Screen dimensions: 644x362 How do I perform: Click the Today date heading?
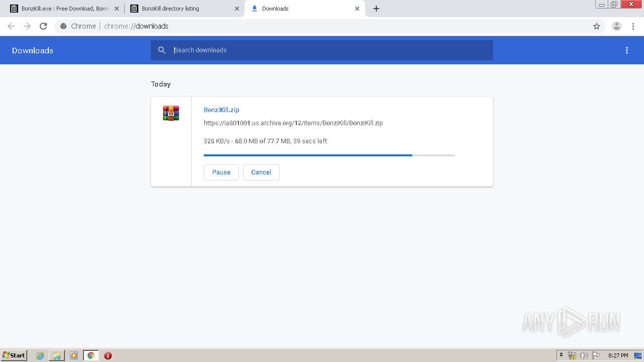click(x=161, y=84)
